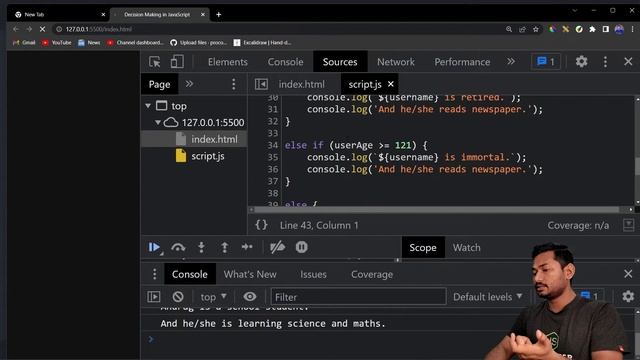Close the script.js editor tab
The image size is (640, 360).
click(x=391, y=84)
